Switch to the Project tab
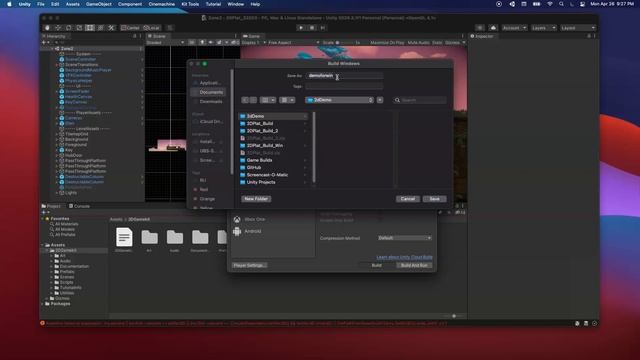Viewport: 640px width, 360px height. click(x=51, y=206)
